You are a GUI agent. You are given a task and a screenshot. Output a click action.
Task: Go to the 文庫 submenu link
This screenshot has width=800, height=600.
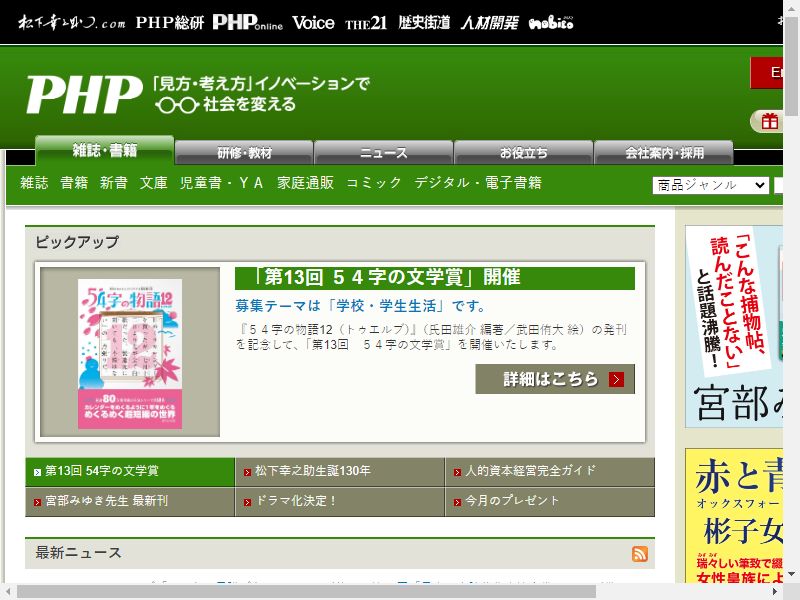click(154, 183)
